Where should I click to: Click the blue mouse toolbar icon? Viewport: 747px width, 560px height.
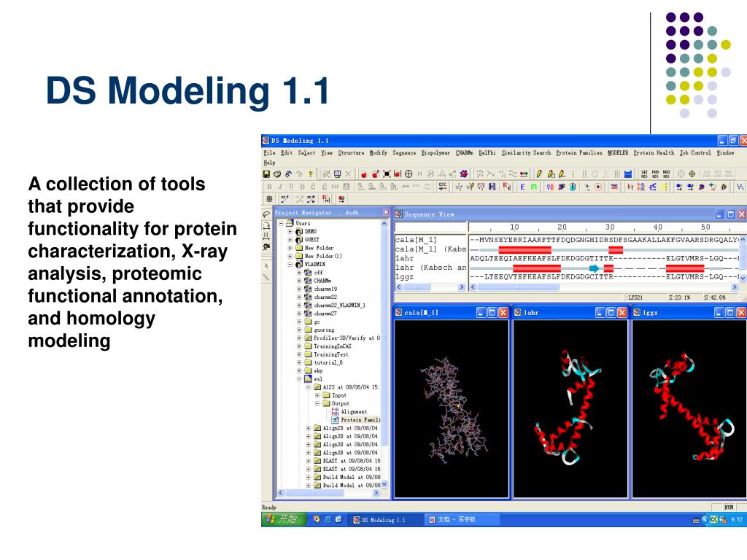573,187
